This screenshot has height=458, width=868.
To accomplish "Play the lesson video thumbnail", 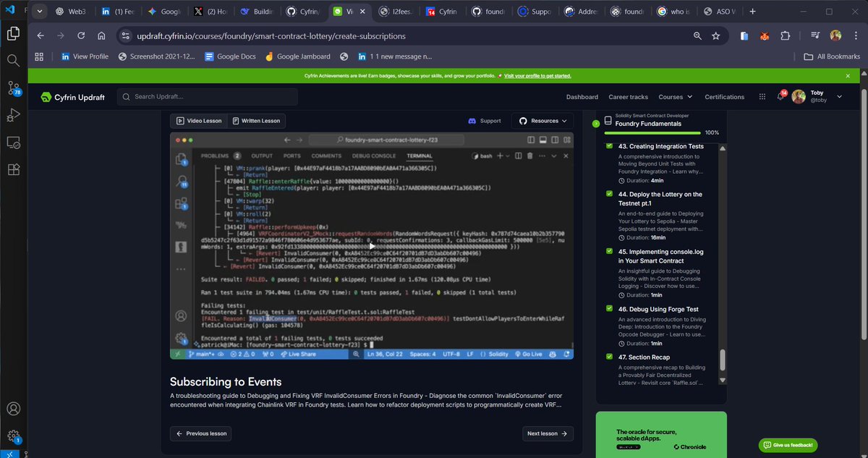I will pyautogui.click(x=372, y=246).
